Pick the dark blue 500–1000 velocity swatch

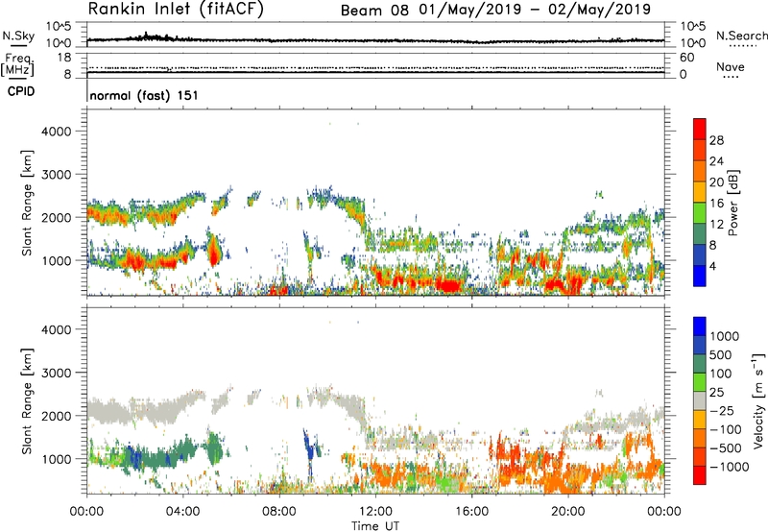coord(700,345)
